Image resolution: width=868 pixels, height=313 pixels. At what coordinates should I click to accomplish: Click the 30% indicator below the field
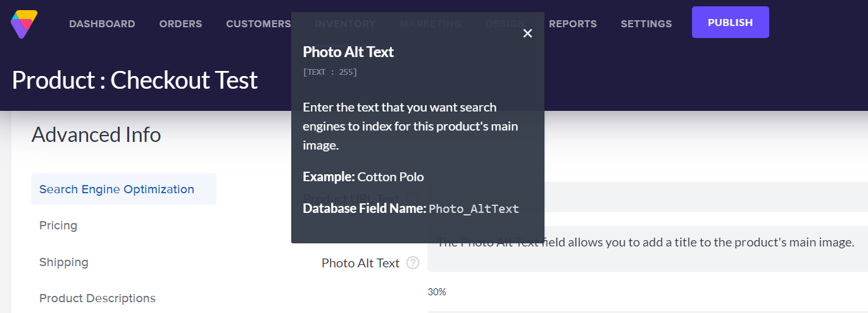pyautogui.click(x=437, y=292)
